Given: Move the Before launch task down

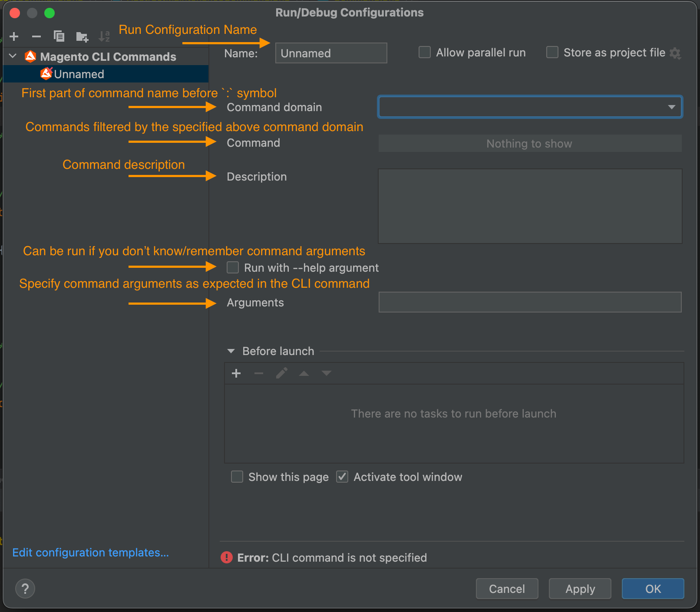Looking at the screenshot, I should tap(327, 373).
